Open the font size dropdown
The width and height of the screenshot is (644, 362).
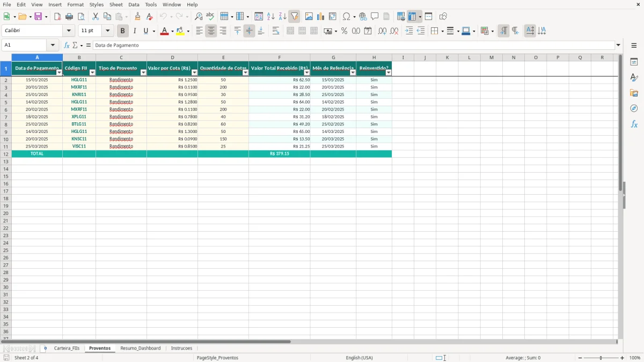click(107, 31)
